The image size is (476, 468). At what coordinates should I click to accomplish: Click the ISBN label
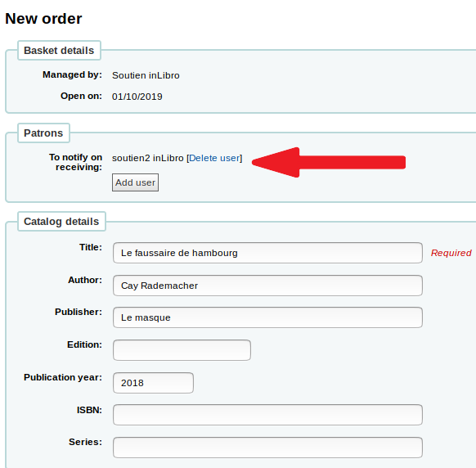(x=89, y=410)
